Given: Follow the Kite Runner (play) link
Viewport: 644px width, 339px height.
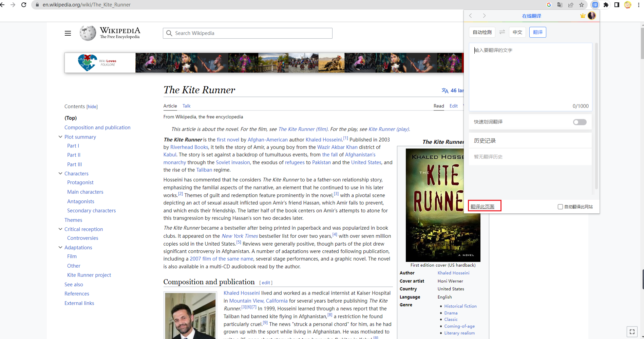Looking at the screenshot, I should tap(389, 129).
